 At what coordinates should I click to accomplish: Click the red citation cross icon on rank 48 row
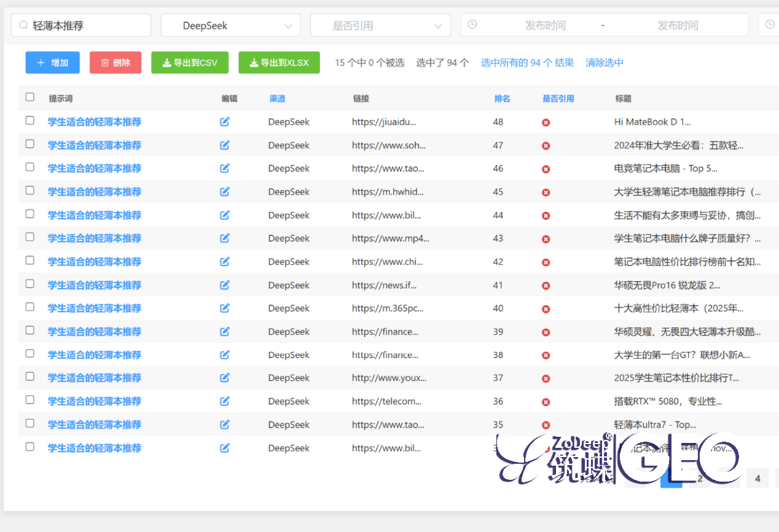click(x=546, y=122)
